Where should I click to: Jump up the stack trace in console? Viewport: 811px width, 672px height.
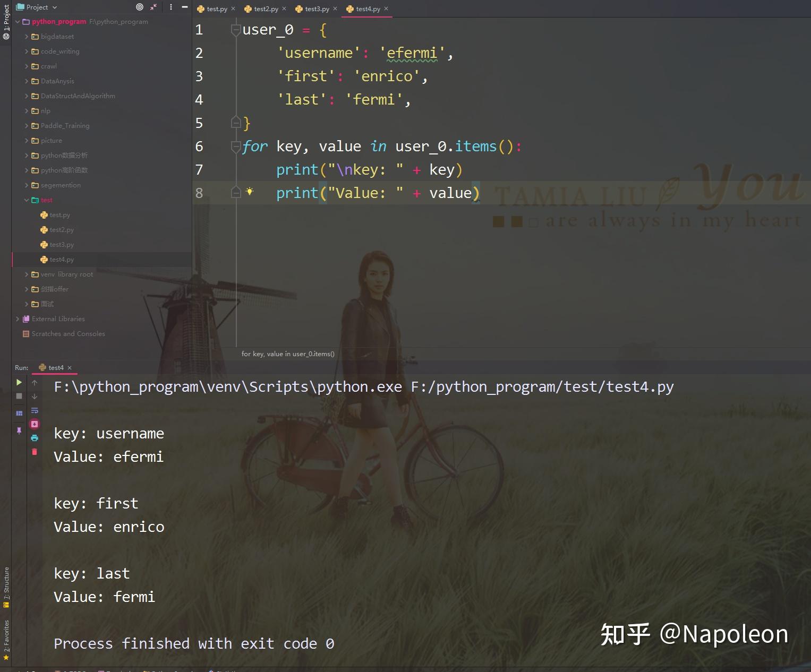pyautogui.click(x=35, y=382)
